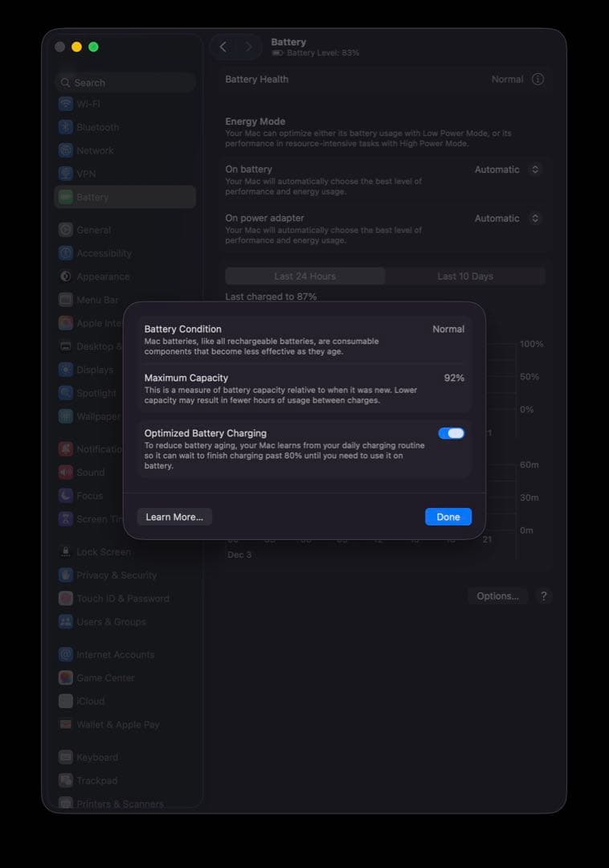Click the Wi-Fi icon in sidebar
609x868 pixels.
[x=66, y=104]
